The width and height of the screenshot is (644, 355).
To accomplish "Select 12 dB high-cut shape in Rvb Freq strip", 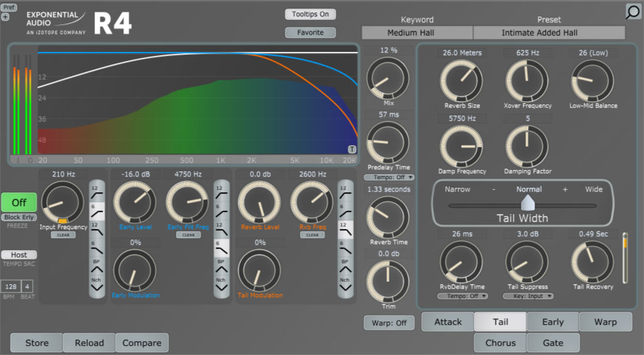I will 346,230.
